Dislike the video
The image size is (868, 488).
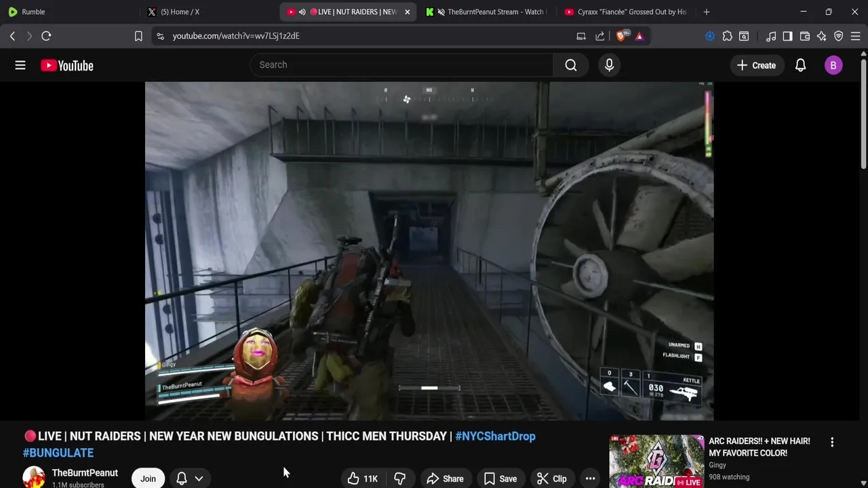coord(399,479)
